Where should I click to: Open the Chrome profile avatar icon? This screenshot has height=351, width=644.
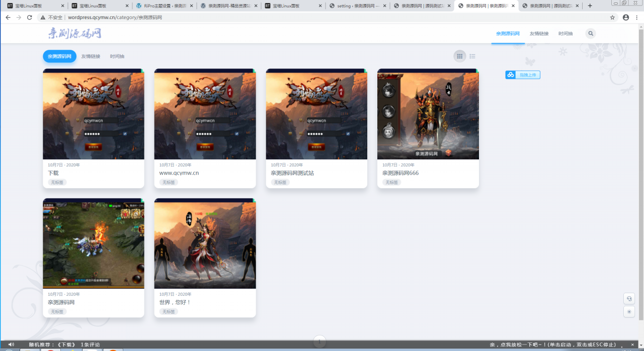tap(626, 17)
